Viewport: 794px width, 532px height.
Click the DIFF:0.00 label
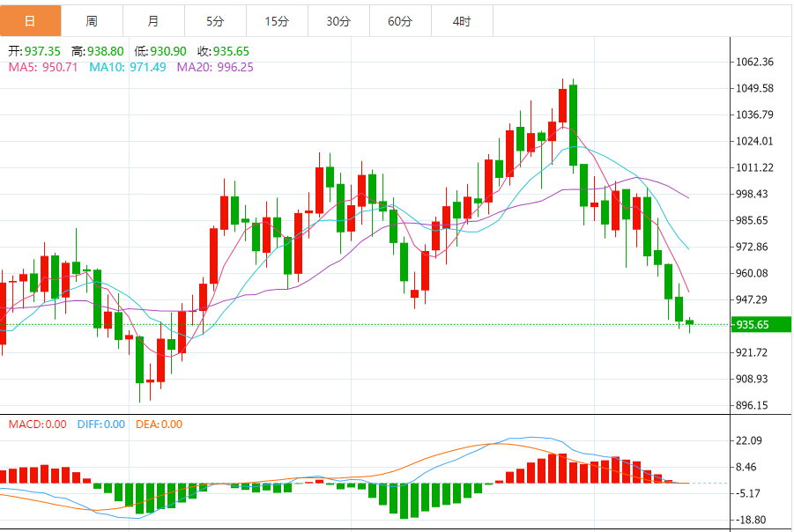[x=101, y=425]
